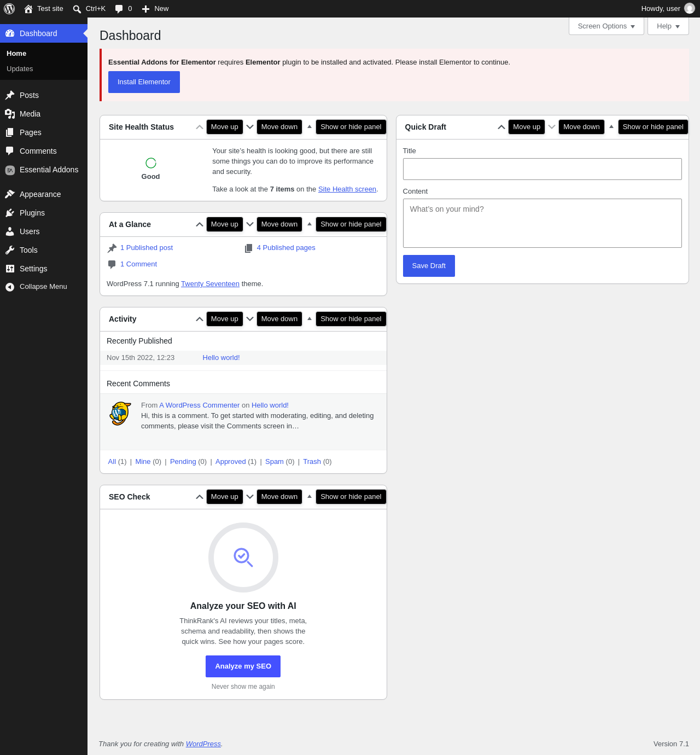
Task: Filter comments by the Trash link
Action: click(x=312, y=462)
